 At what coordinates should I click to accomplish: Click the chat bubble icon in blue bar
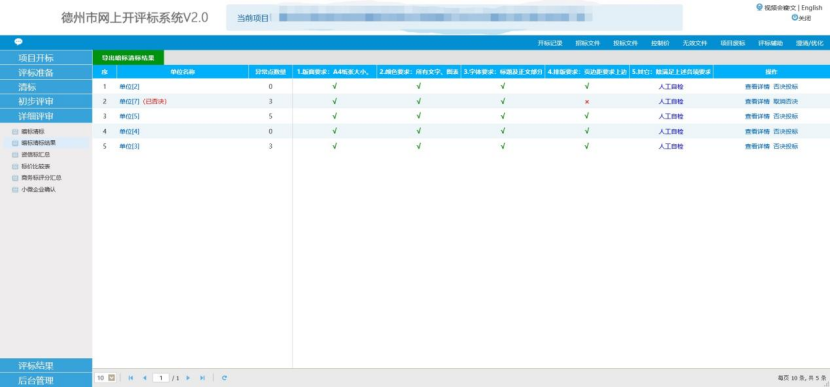[19, 42]
